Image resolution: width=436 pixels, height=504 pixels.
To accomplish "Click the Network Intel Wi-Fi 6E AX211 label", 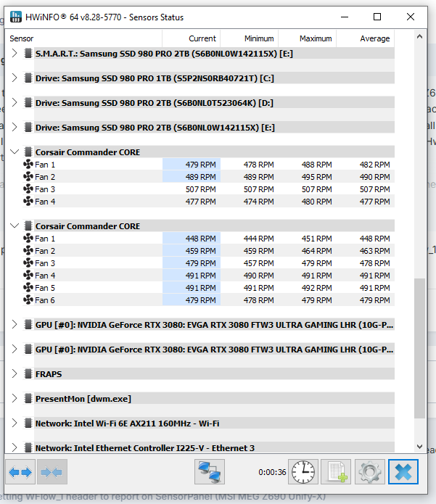I will pyautogui.click(x=128, y=424).
